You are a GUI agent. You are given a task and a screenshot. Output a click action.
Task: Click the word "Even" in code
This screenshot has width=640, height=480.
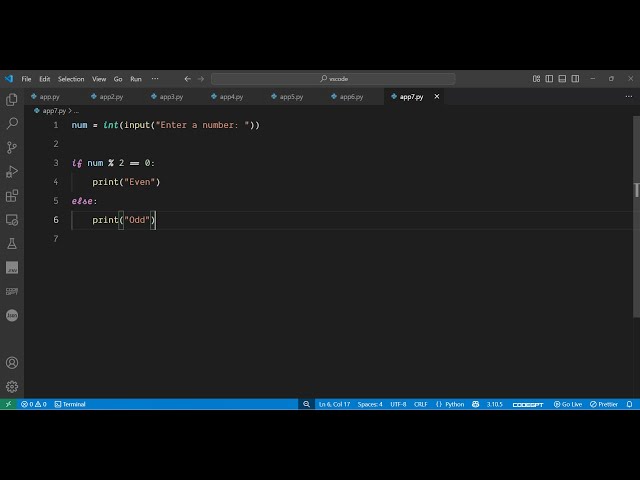pos(140,182)
